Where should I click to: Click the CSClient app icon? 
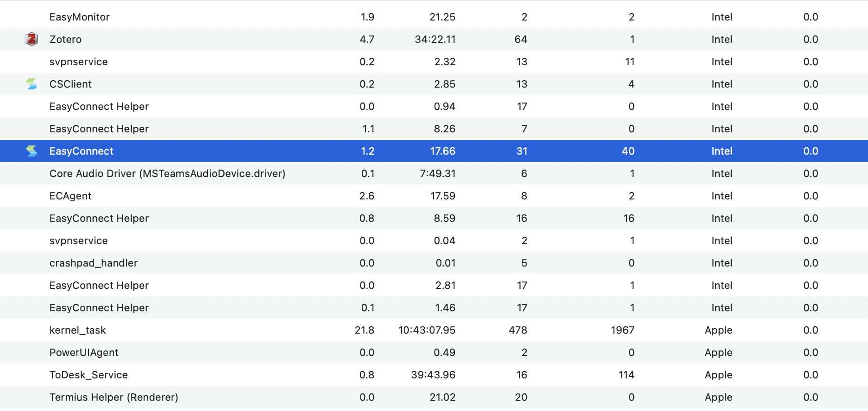[32, 84]
